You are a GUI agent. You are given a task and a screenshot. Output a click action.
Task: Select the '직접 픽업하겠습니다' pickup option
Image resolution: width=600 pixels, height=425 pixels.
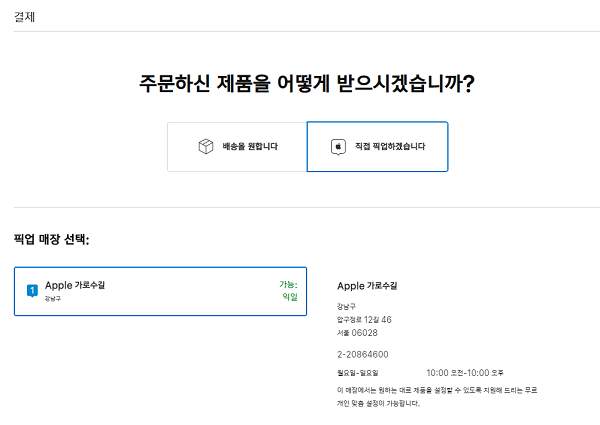377,147
